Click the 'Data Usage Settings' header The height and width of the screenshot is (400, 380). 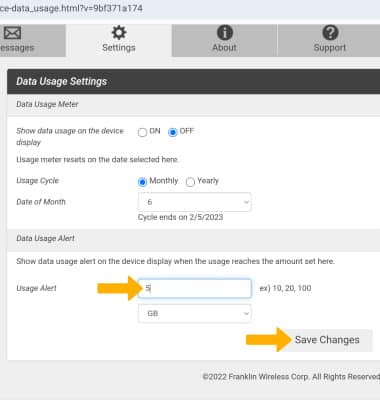tap(61, 81)
